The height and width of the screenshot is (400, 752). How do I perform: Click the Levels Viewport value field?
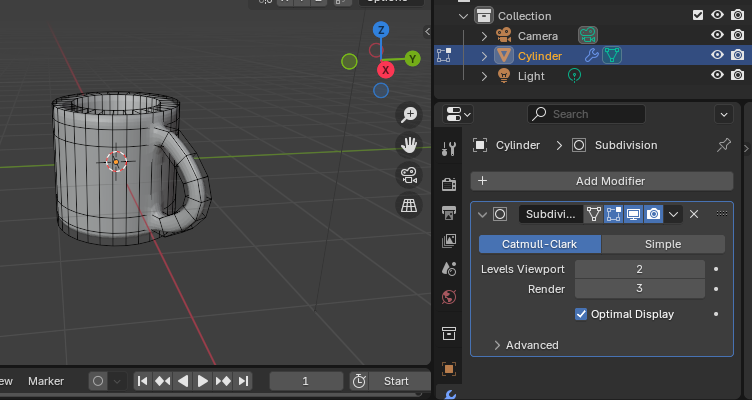(639, 269)
